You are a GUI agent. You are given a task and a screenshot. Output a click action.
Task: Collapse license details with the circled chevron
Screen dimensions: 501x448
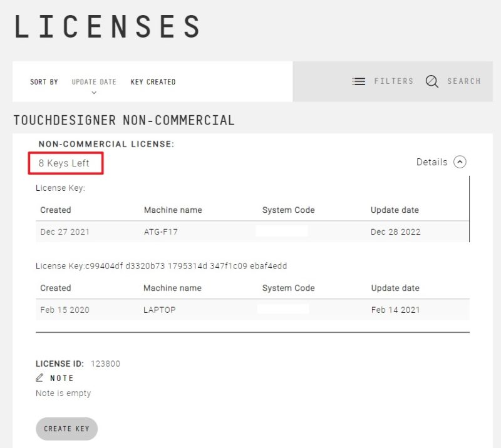pyautogui.click(x=460, y=162)
